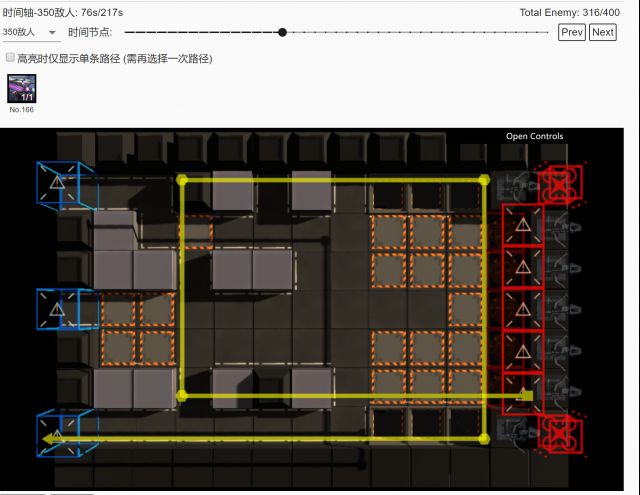The width and height of the screenshot is (640, 495).
Task: Enable the highlight single path checkbox
Action: pos(11,58)
